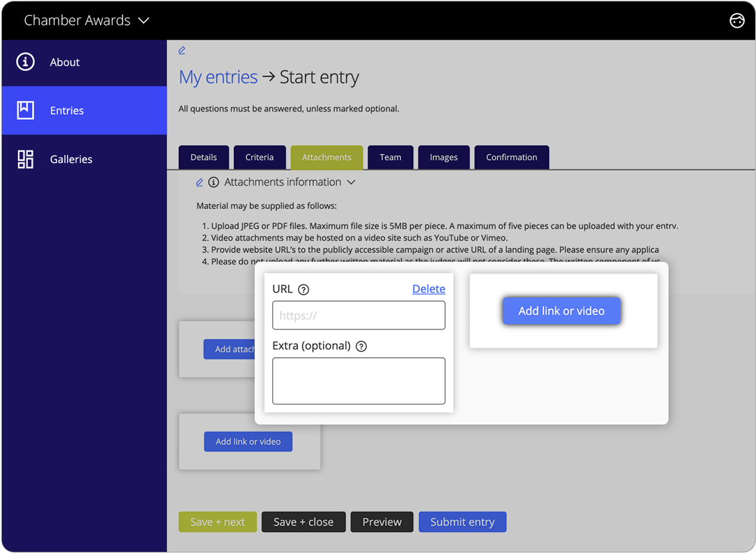Open Galleries using the grid icon
This screenshot has height=555, width=756.
point(25,159)
